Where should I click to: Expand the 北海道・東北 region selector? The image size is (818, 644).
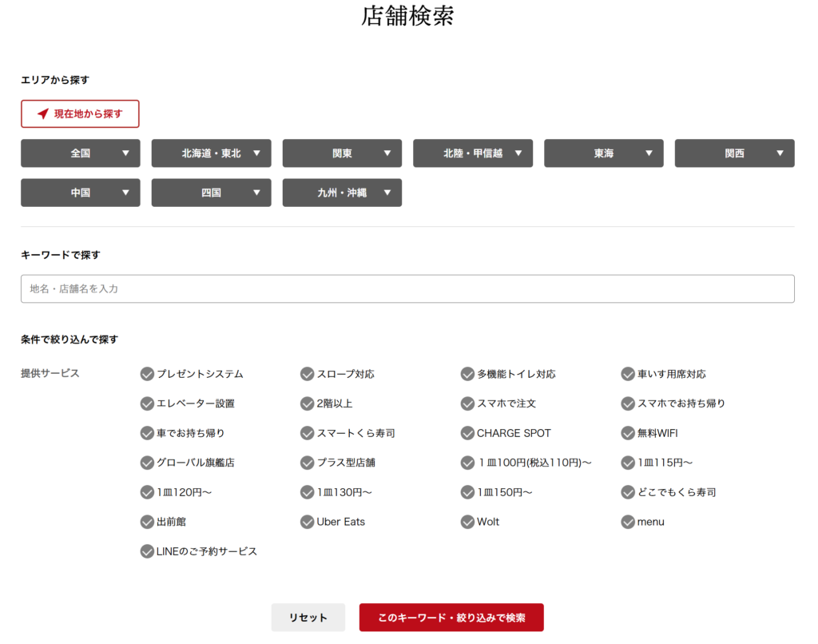(x=211, y=153)
